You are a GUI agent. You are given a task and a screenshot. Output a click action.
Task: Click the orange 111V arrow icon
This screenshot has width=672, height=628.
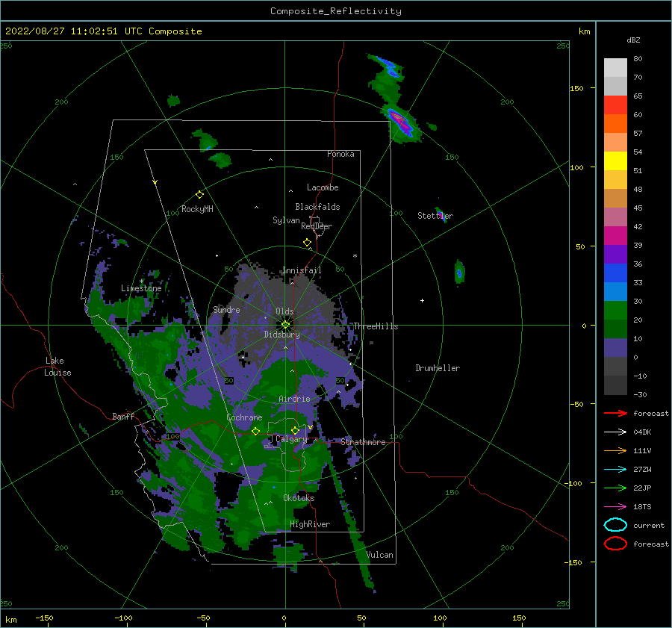(x=615, y=450)
